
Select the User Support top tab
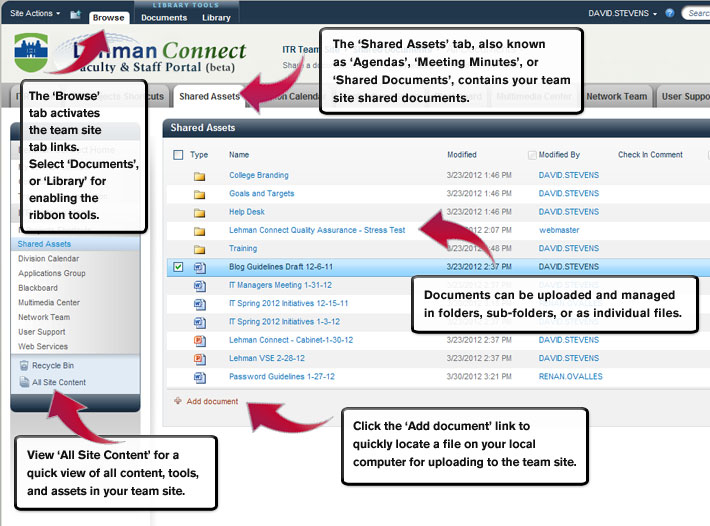coord(683,96)
